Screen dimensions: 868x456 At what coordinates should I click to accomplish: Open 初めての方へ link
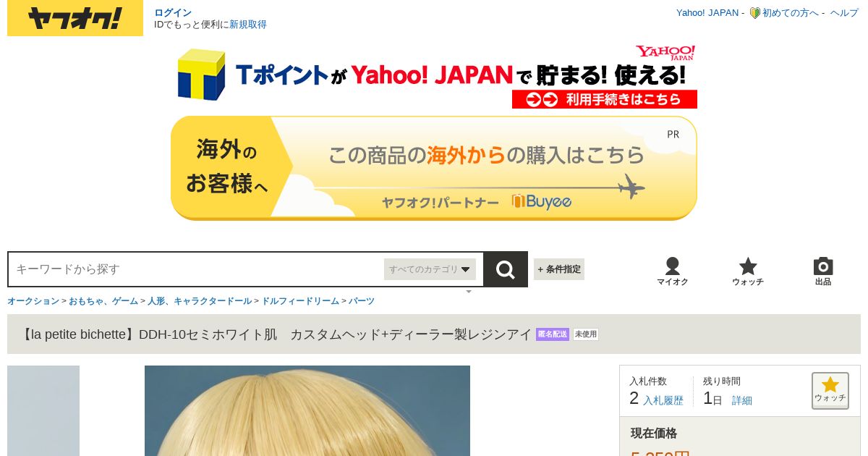(x=791, y=12)
